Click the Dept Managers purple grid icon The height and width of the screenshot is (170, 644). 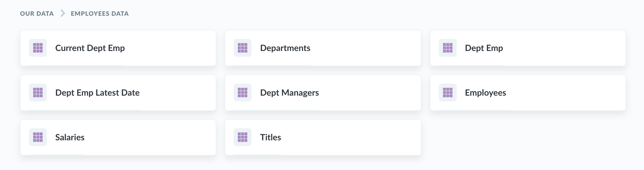tap(242, 92)
